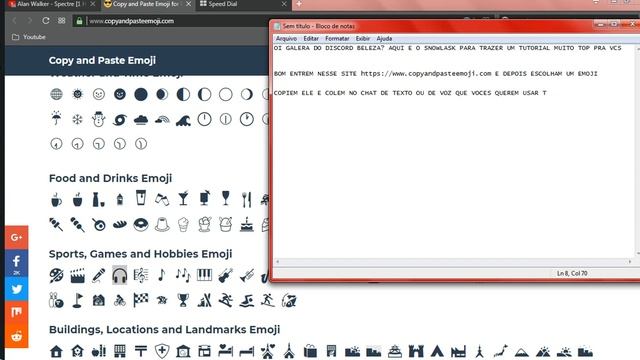
Task: Open the speed dial grid button
Action: 61,20
